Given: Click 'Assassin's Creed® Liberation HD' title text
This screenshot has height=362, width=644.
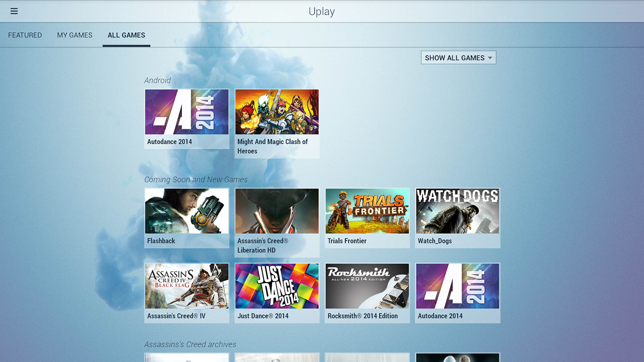Looking at the screenshot, I should click(263, 245).
